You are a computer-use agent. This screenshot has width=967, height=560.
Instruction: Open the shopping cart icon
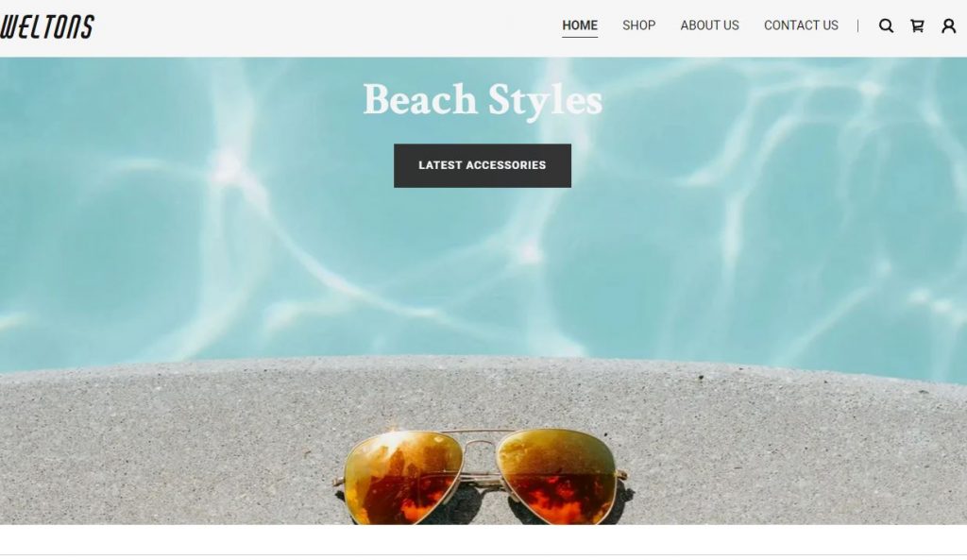[917, 25]
